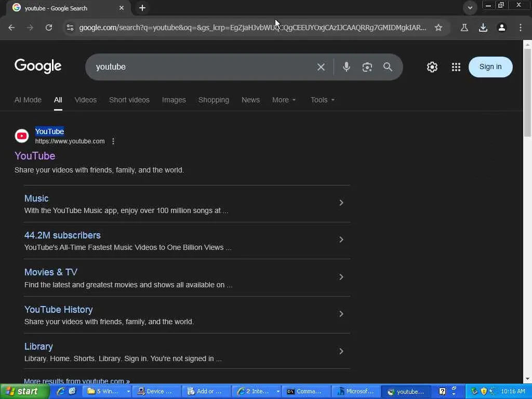Open the Chrome profile icon
The image size is (532, 399).
pyautogui.click(x=502, y=28)
